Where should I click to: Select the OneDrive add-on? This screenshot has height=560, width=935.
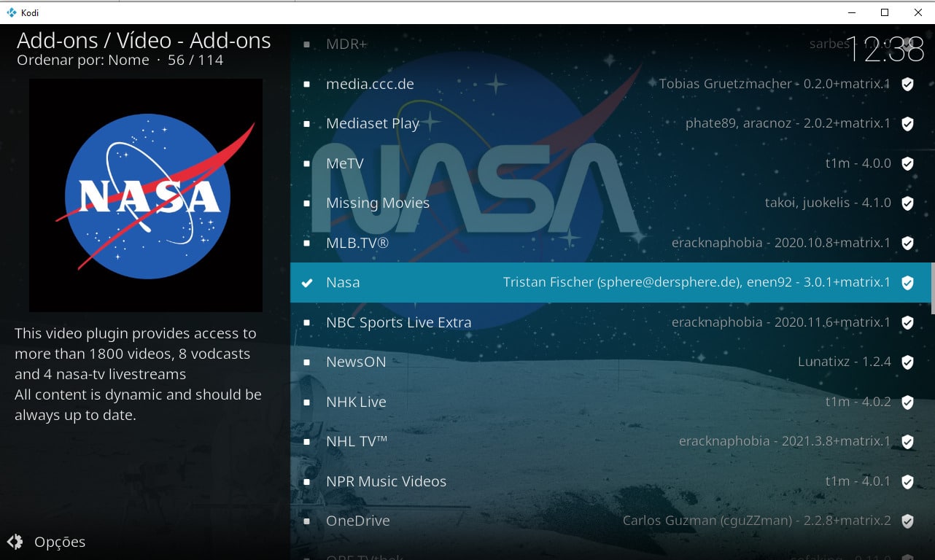[x=610, y=521]
